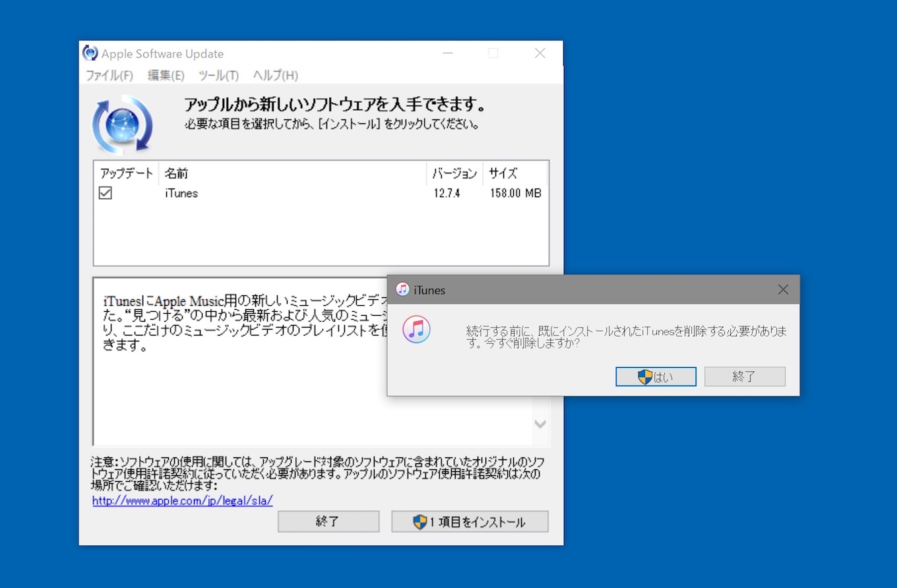The height and width of the screenshot is (588, 897).
Task: Click the scroll-down arrow in the description box
Action: [540, 424]
